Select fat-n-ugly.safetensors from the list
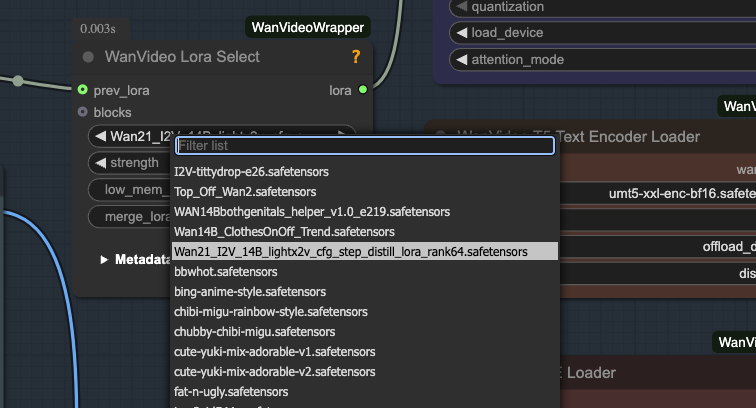The width and height of the screenshot is (756, 408). point(365,392)
